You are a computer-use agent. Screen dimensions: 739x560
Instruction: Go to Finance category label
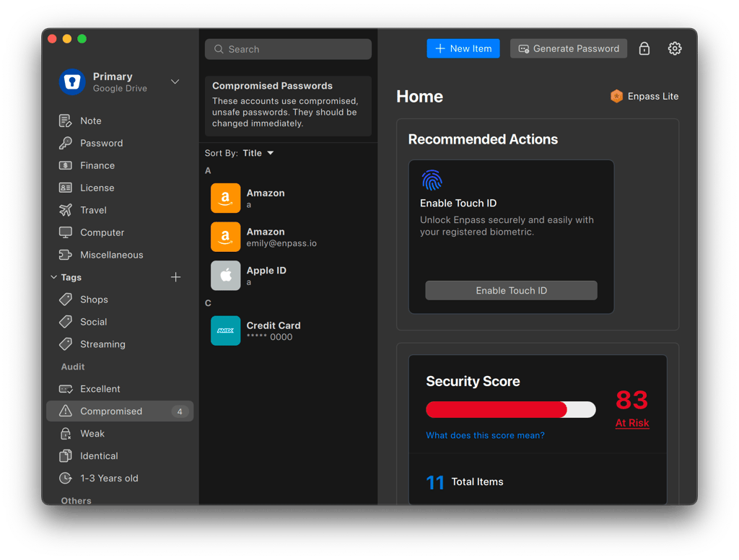(x=97, y=165)
